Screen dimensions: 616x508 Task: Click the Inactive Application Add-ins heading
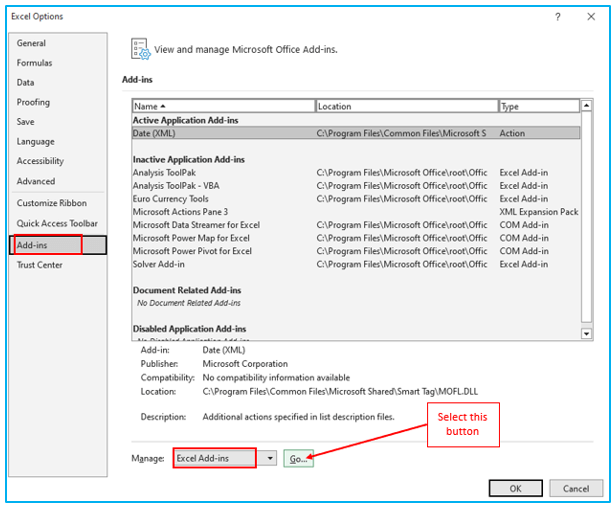189,160
